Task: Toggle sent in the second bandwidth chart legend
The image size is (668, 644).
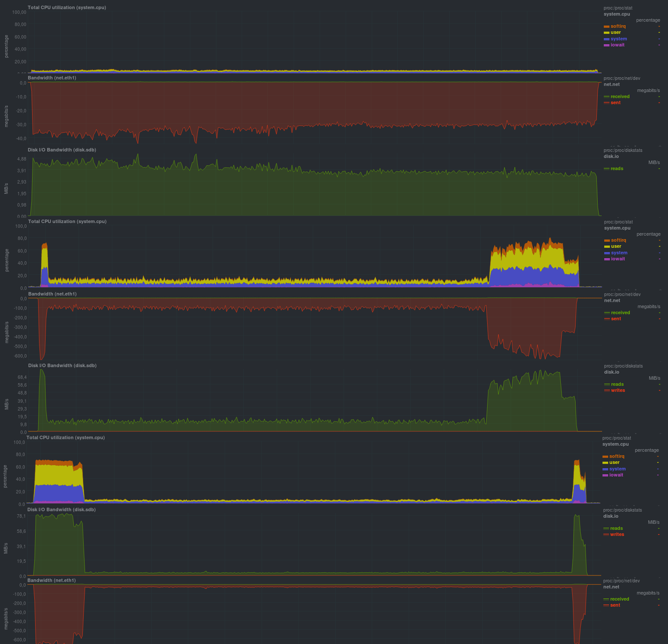Action: 616,319
